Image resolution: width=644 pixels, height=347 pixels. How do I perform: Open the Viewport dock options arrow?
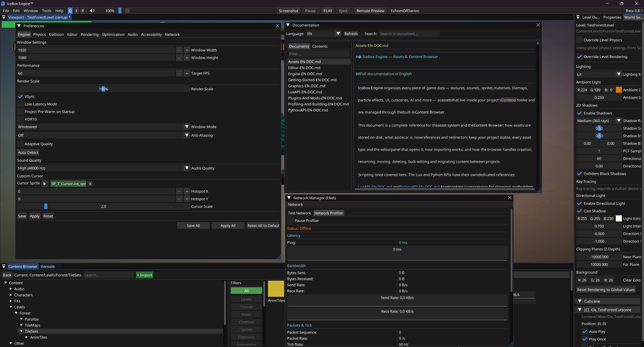tap(4, 17)
